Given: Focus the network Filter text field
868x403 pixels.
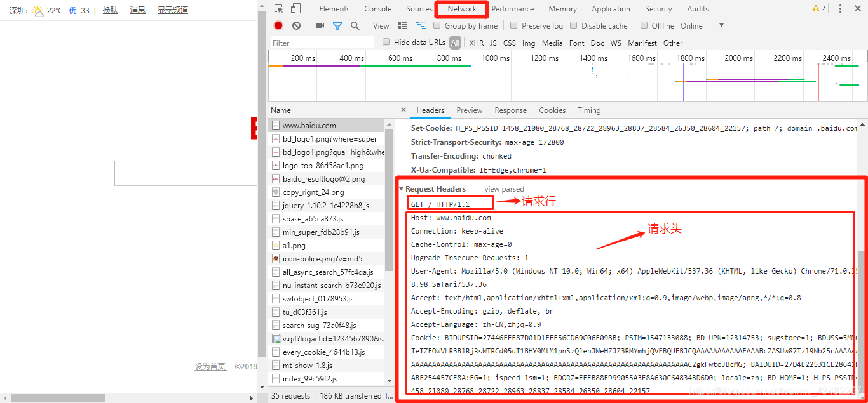Looking at the screenshot, I should pyautogui.click(x=322, y=43).
